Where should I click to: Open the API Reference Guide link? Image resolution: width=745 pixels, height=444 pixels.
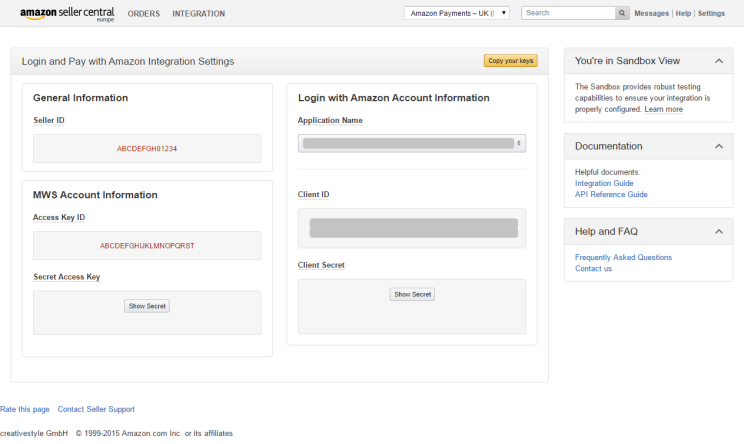(x=611, y=194)
